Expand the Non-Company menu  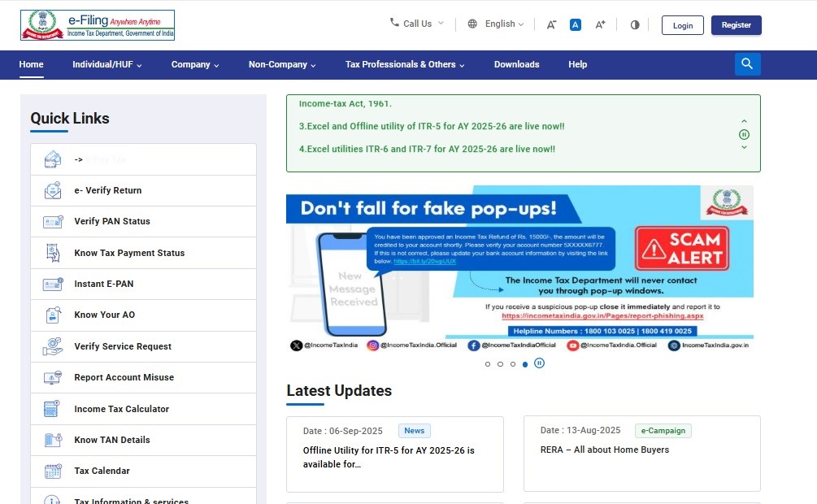pos(282,65)
